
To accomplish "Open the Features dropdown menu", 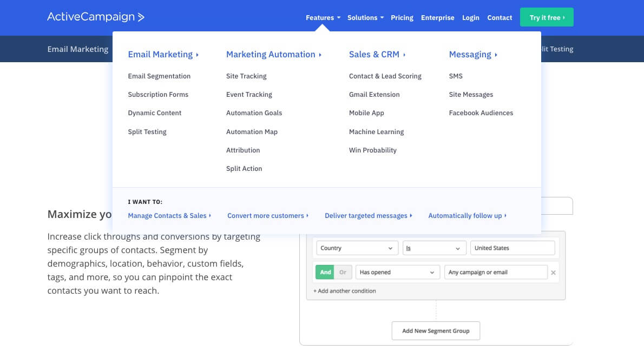I will point(323,18).
